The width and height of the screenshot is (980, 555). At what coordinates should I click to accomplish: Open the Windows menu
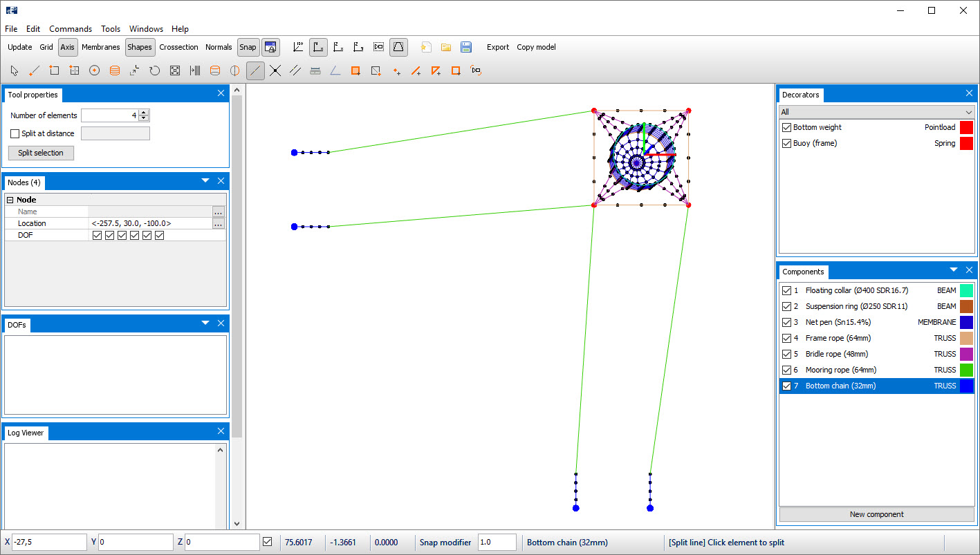tap(146, 29)
